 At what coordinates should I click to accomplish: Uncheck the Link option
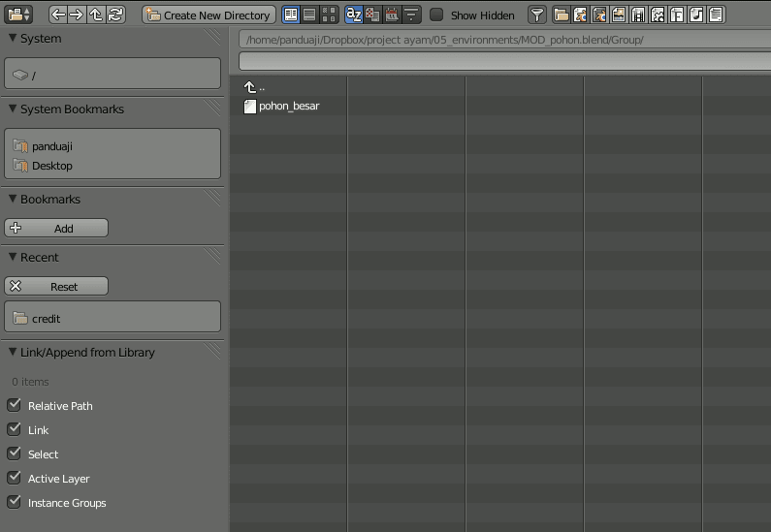coord(15,429)
